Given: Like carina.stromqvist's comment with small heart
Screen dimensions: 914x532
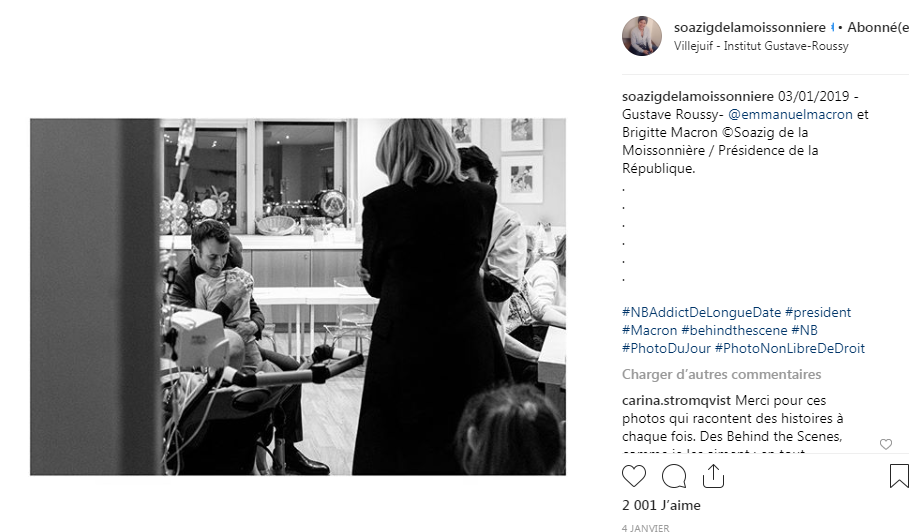Looking at the screenshot, I should 886,444.
